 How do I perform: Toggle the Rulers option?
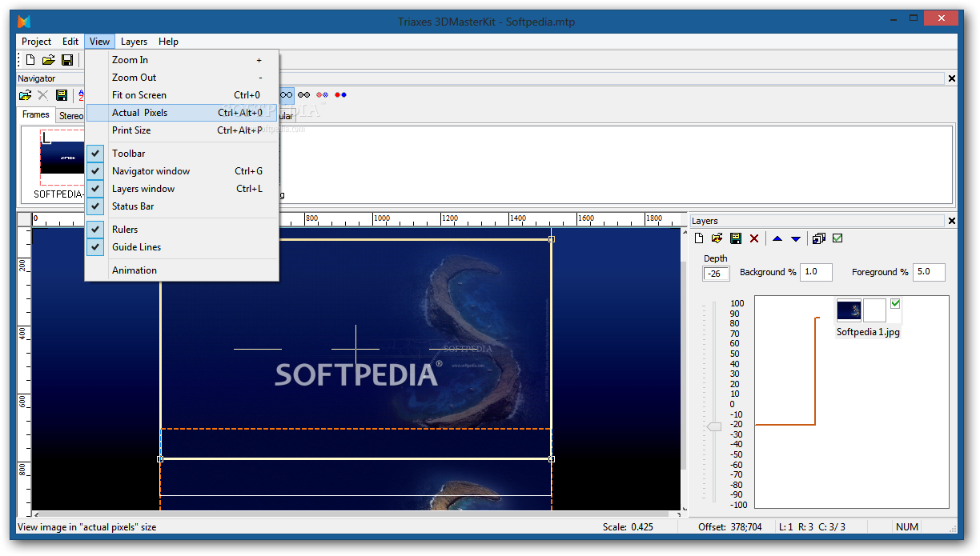(182, 230)
